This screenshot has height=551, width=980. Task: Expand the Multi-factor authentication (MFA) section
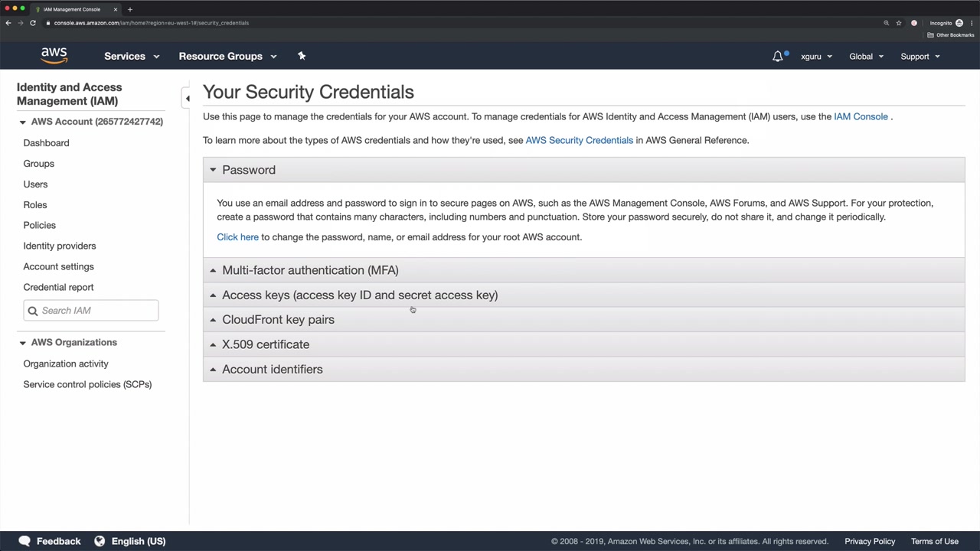pyautogui.click(x=309, y=270)
